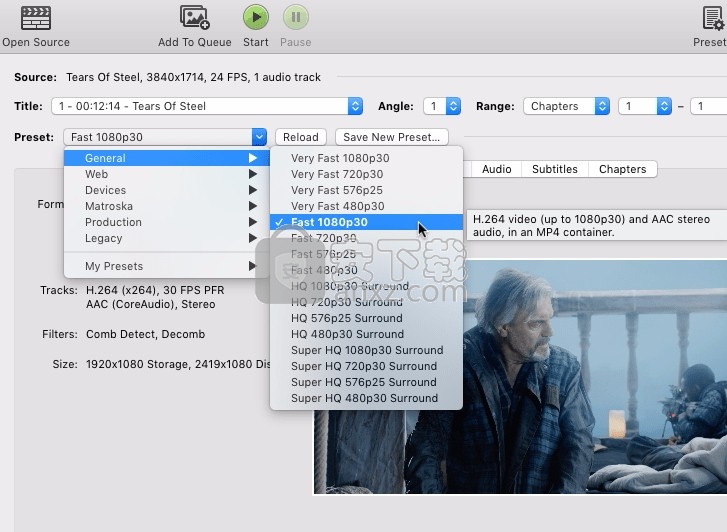Click the ending chapter field

coord(708,106)
